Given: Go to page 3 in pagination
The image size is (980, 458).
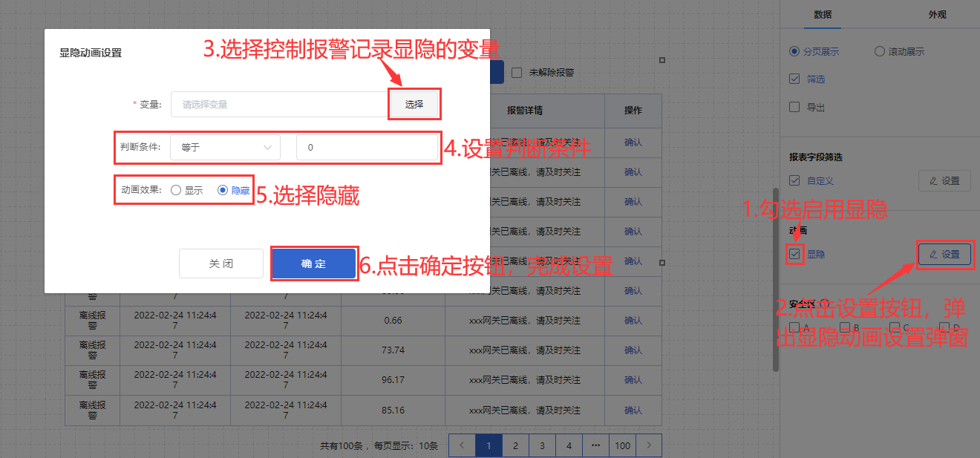Looking at the screenshot, I should pyautogui.click(x=542, y=445).
